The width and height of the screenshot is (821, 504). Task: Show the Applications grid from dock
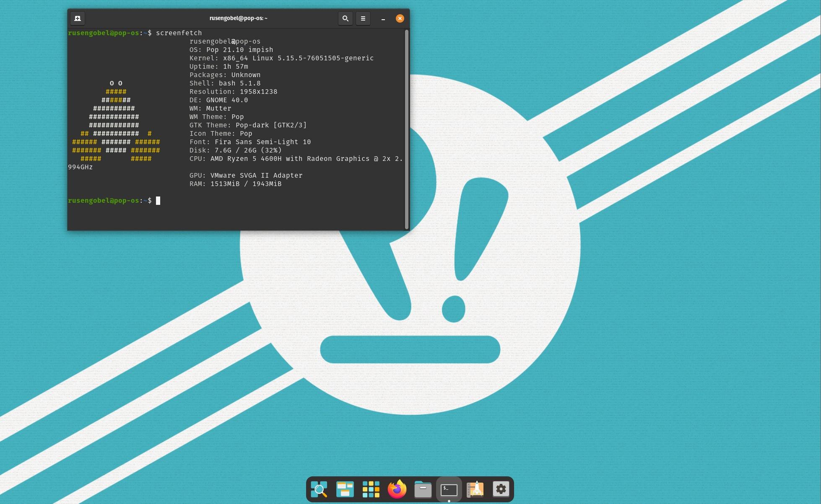[371, 489]
